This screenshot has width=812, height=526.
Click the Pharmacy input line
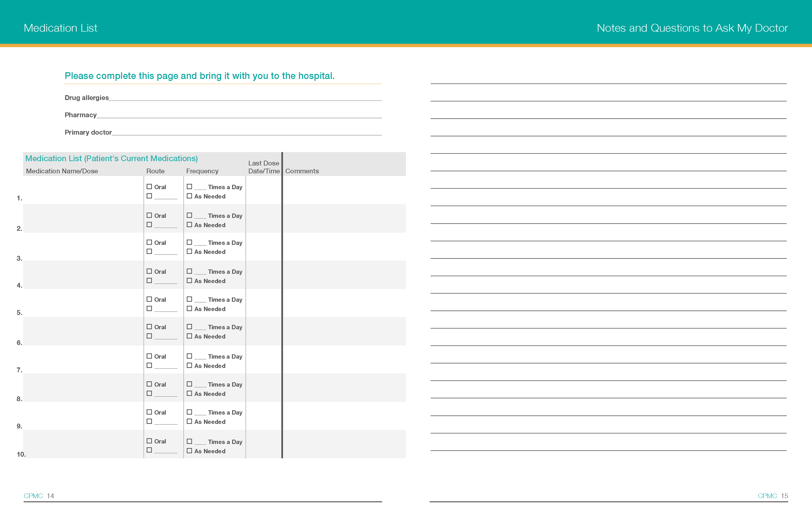pos(239,115)
